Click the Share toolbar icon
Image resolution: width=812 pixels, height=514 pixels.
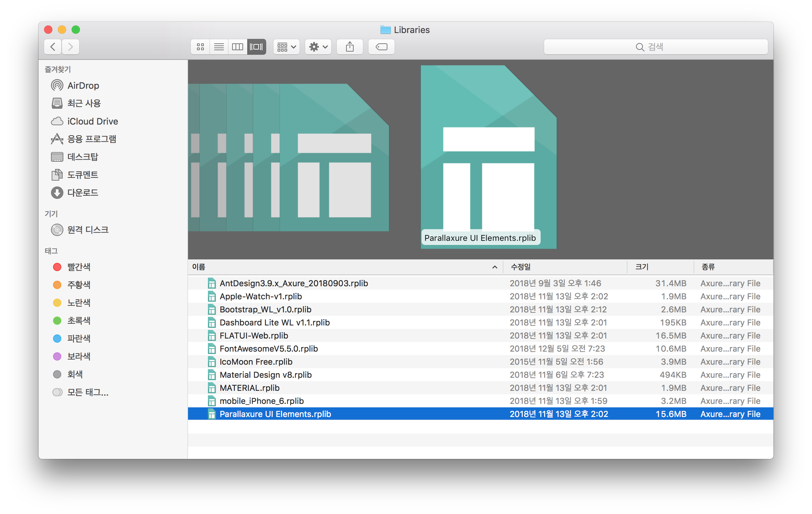tap(350, 47)
